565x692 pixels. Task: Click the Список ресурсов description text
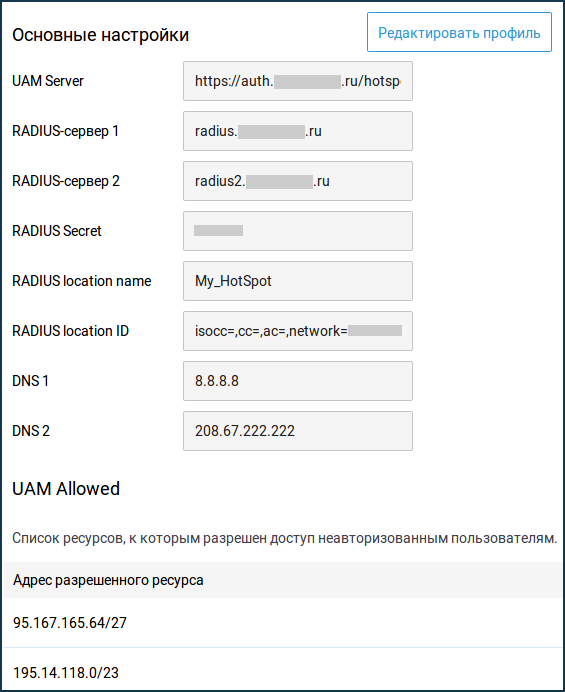coord(284,538)
